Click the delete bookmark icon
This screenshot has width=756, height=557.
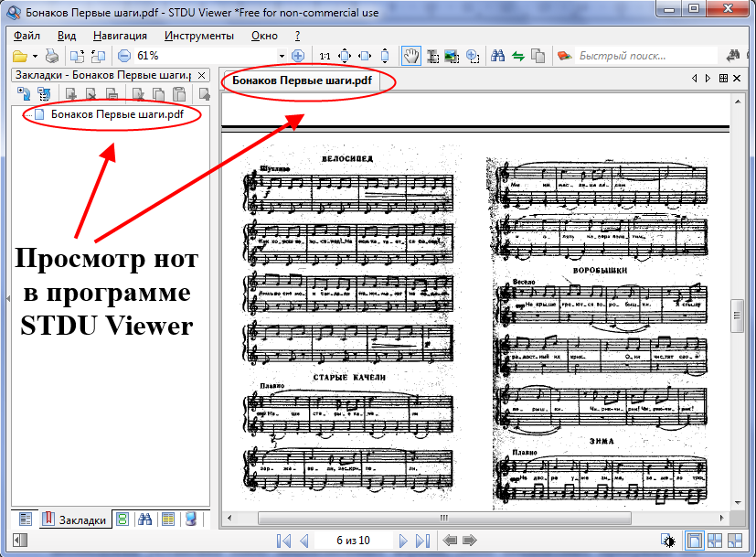pos(91,93)
